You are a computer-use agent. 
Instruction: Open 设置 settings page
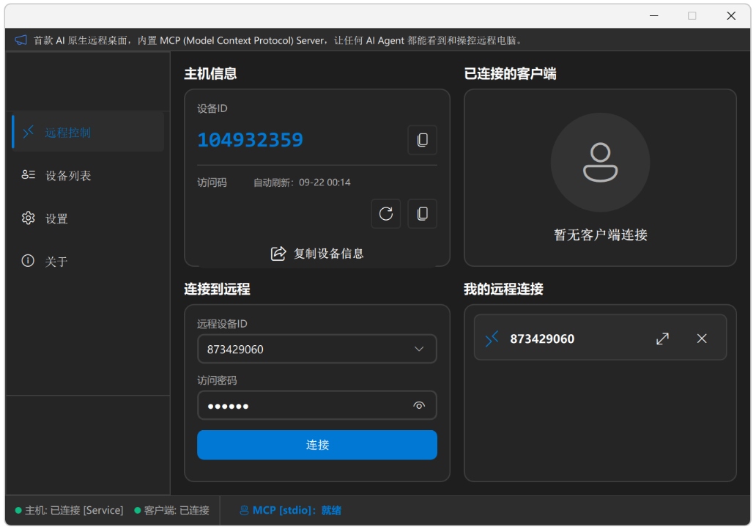(88, 218)
